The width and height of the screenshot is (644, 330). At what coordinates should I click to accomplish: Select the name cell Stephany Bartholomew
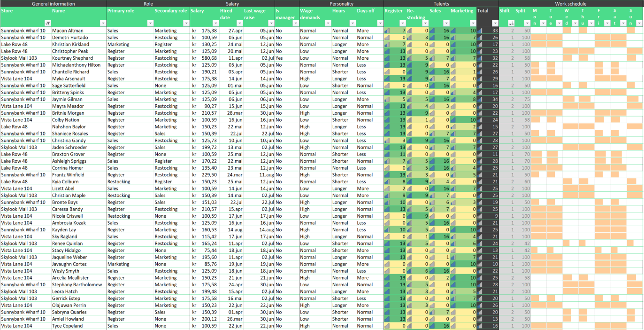[x=79, y=284]
